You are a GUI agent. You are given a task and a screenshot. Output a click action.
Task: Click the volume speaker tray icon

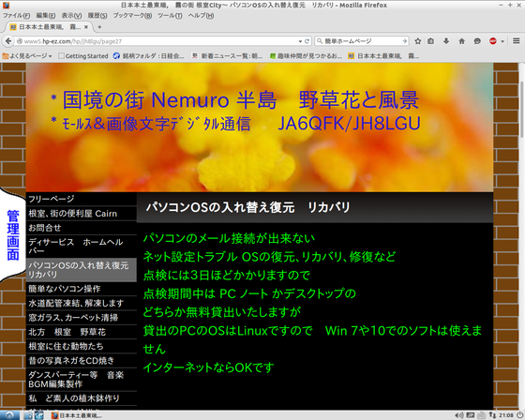pyautogui.click(x=459, y=415)
